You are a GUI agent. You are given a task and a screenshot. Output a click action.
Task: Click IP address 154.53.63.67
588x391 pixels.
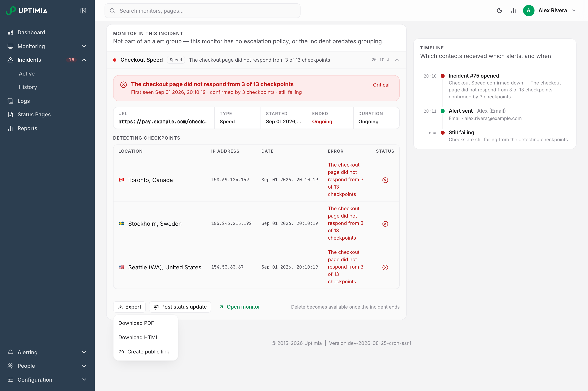click(x=227, y=267)
